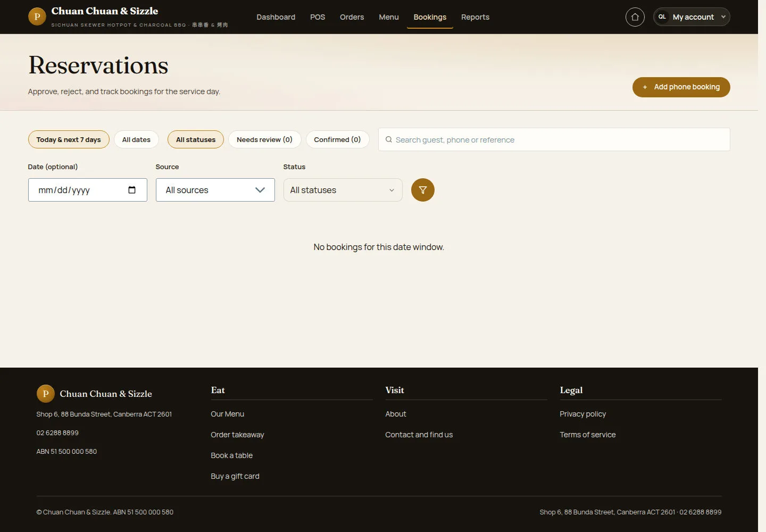Open the calendar picker icon in the date field
766x532 pixels.
(132, 190)
